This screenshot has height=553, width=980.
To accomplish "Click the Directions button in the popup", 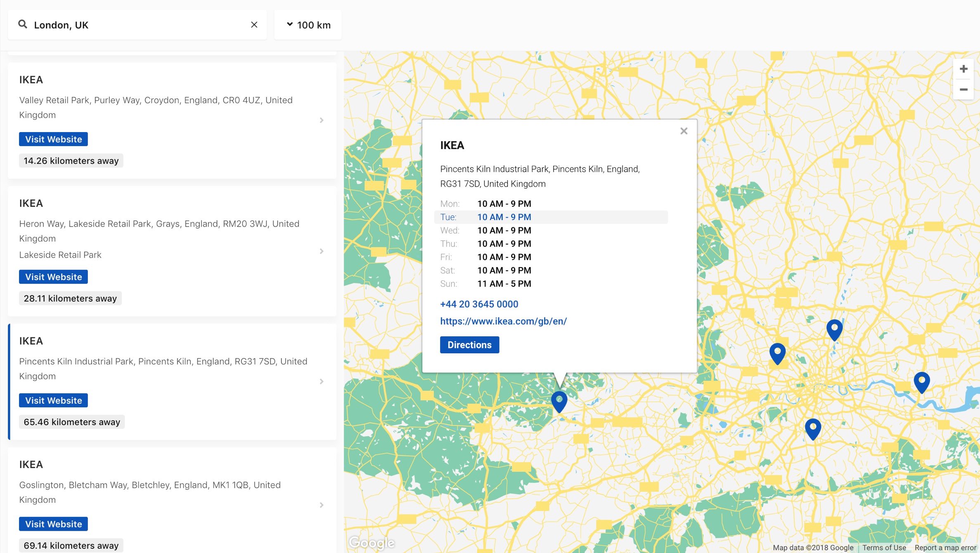I will click(x=469, y=345).
